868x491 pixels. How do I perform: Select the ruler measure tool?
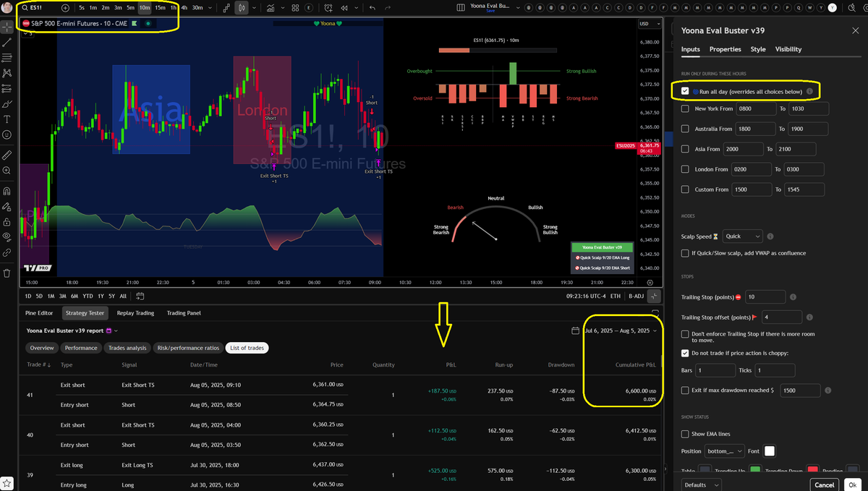point(7,155)
